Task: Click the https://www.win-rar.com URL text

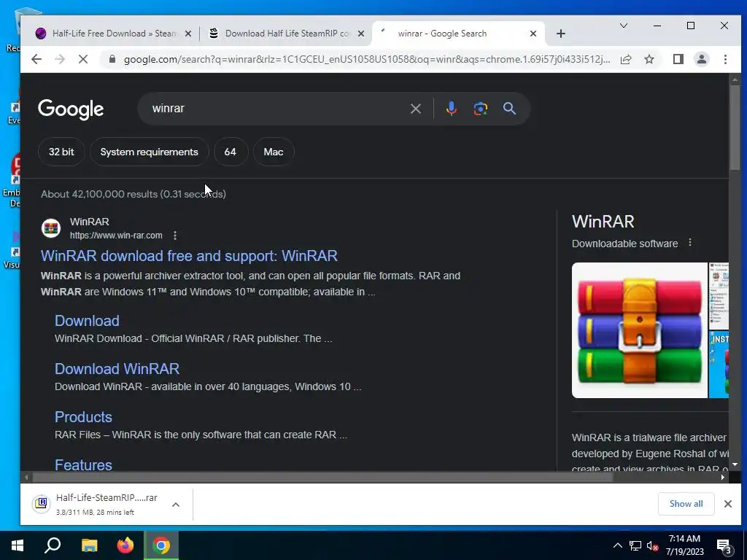Action: click(x=116, y=236)
